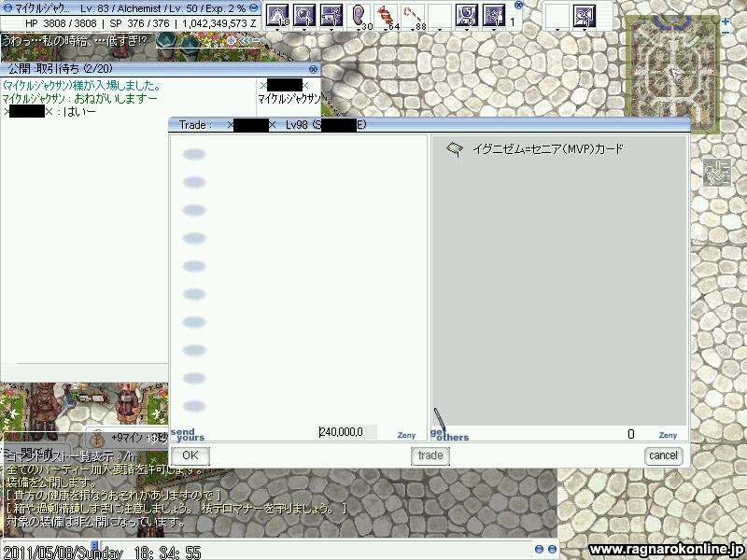
Task: Click the others' Zeny value 0
Action: 631,434
